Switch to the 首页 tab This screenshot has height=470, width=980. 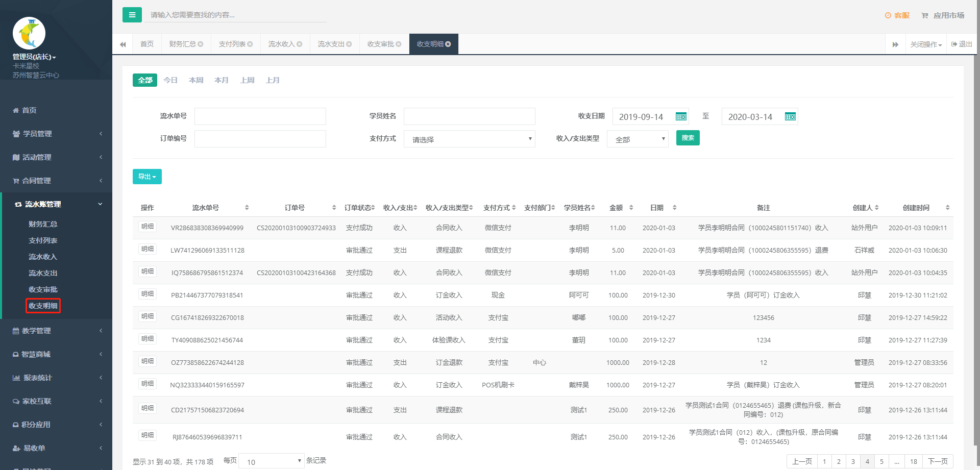[147, 44]
